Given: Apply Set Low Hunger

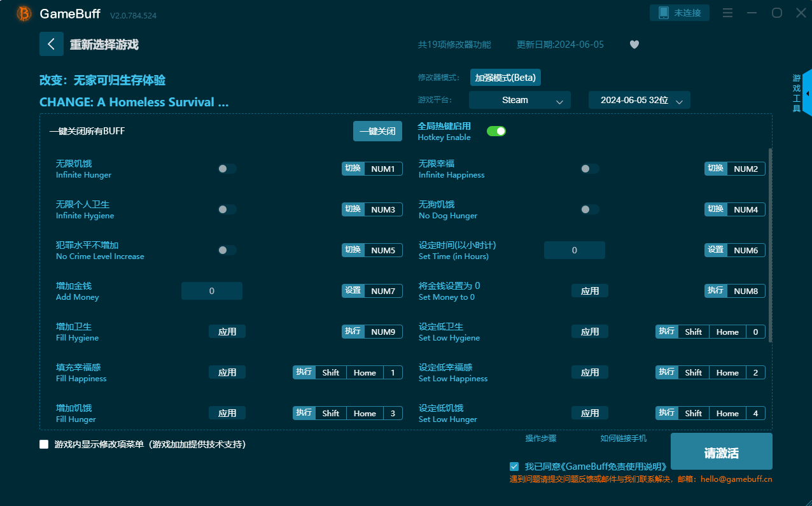Looking at the screenshot, I should pyautogui.click(x=590, y=413).
